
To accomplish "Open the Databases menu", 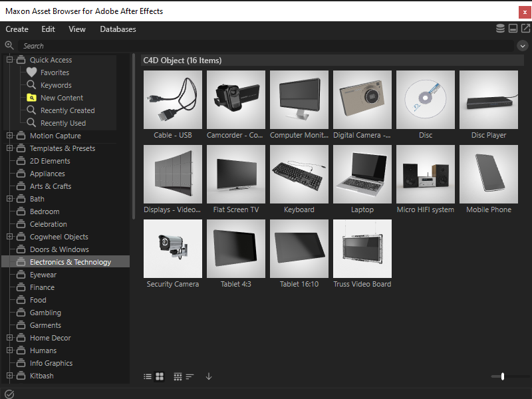I will tap(118, 29).
